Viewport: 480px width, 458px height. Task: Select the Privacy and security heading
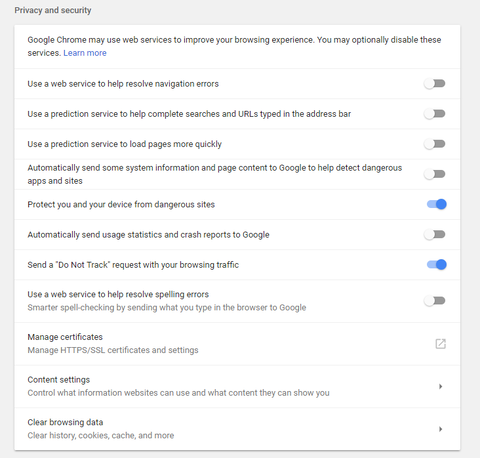53,10
